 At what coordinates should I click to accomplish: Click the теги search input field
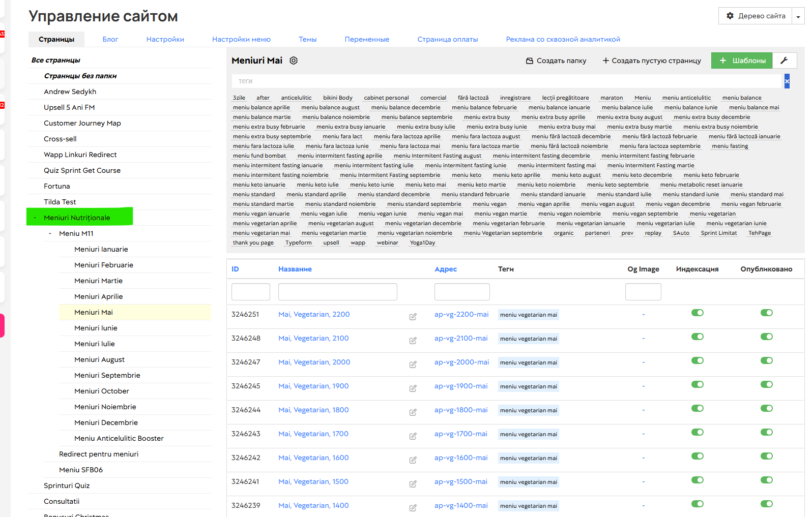(506, 81)
